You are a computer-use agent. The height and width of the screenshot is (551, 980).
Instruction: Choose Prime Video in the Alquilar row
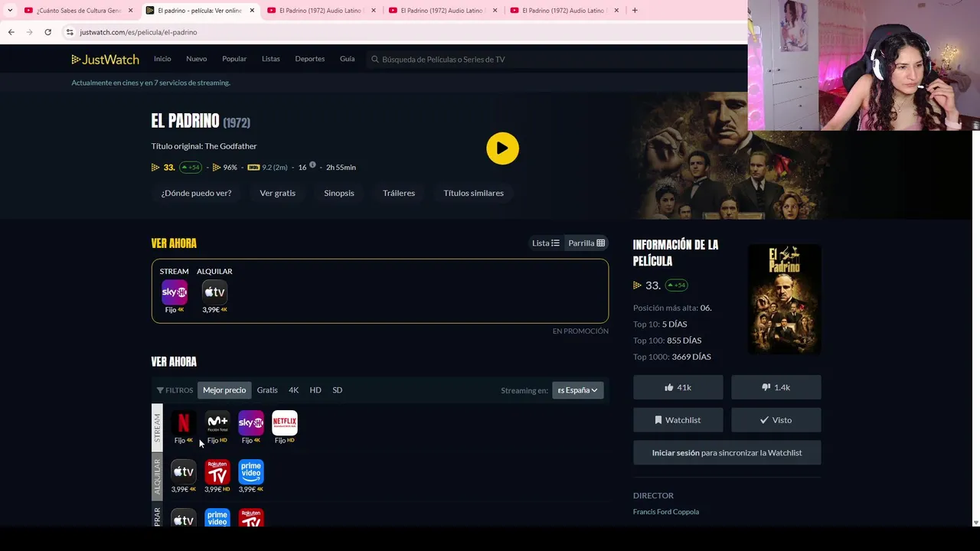(251, 471)
